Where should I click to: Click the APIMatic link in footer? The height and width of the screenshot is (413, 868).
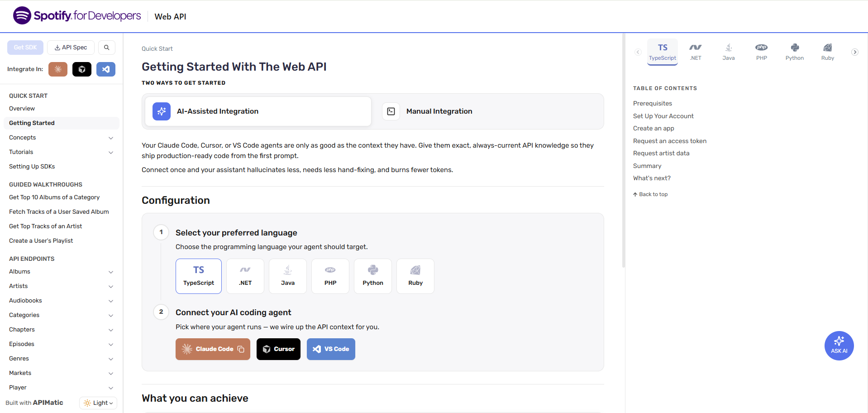(48, 403)
